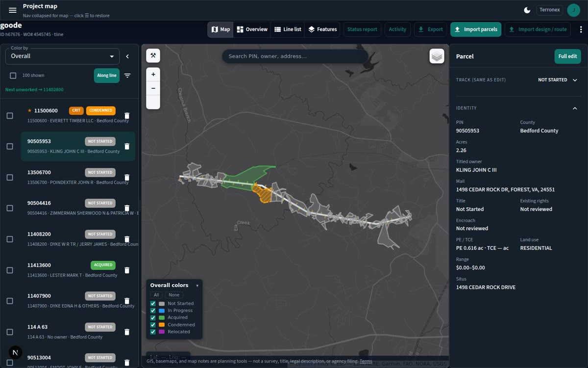Switch to the Map tab
Screen dimensions: 588x368
[x=220, y=29]
